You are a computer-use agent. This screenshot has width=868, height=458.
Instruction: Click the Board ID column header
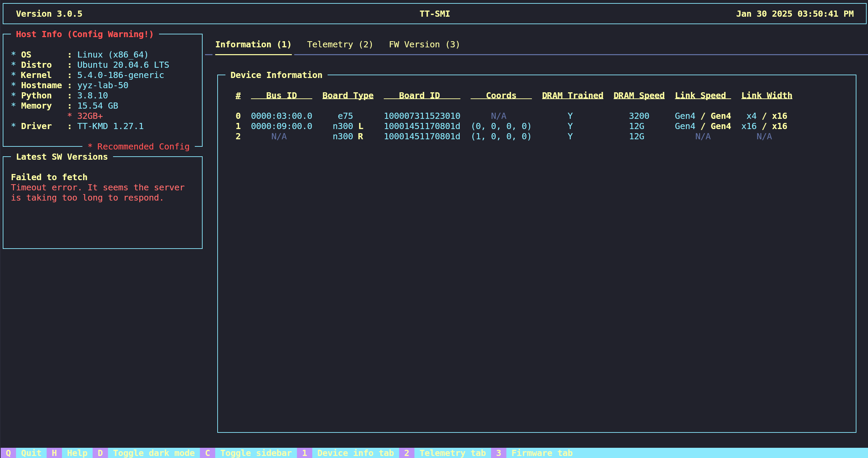[422, 96]
